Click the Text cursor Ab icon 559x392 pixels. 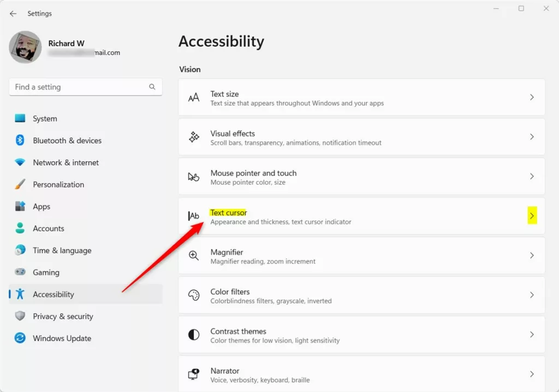[194, 216]
